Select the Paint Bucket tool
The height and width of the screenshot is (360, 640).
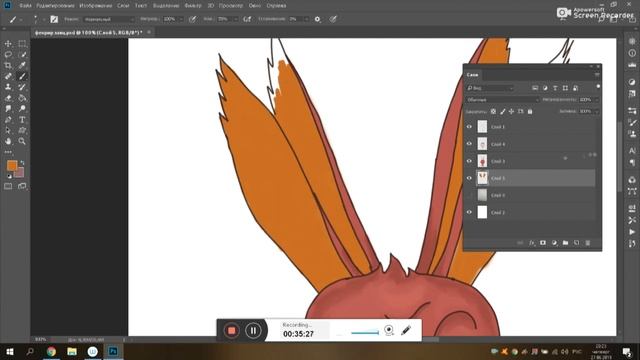pyautogui.click(x=22, y=98)
